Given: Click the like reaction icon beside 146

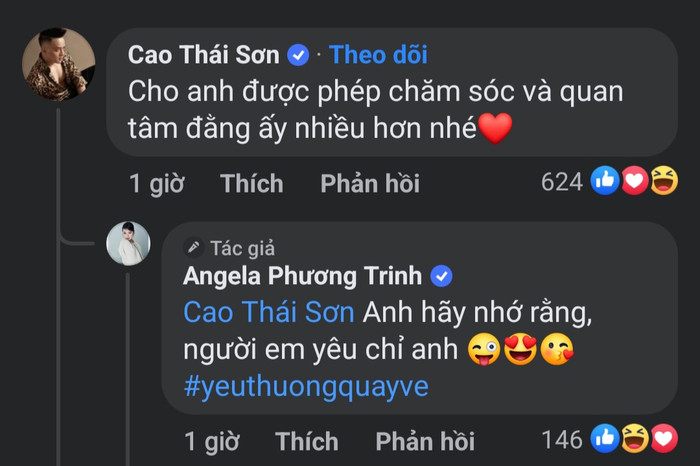Looking at the screenshot, I should (x=606, y=438).
